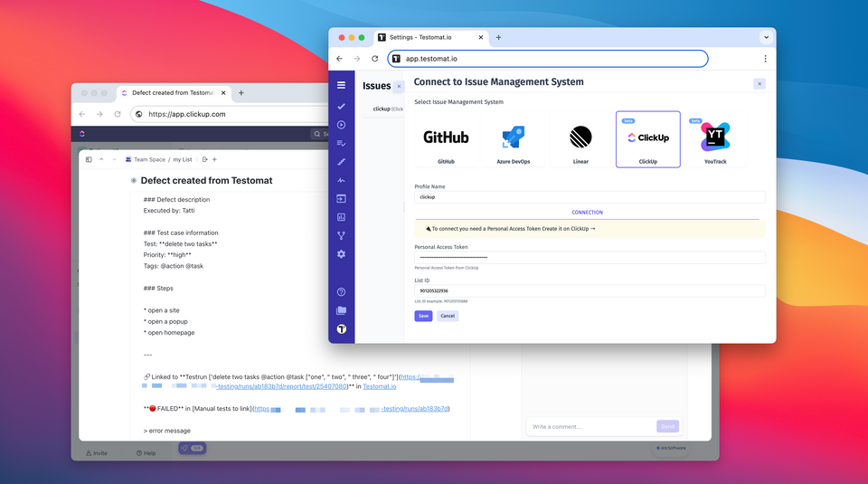Click the app.clickup.com address bar
This screenshot has width=868, height=484.
tap(230, 114)
